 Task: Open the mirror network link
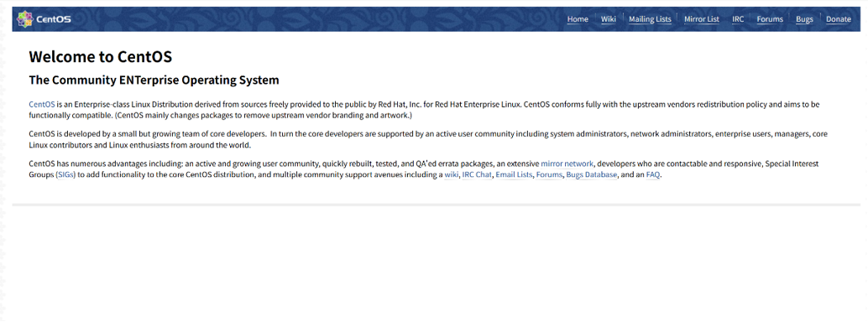[x=567, y=163]
